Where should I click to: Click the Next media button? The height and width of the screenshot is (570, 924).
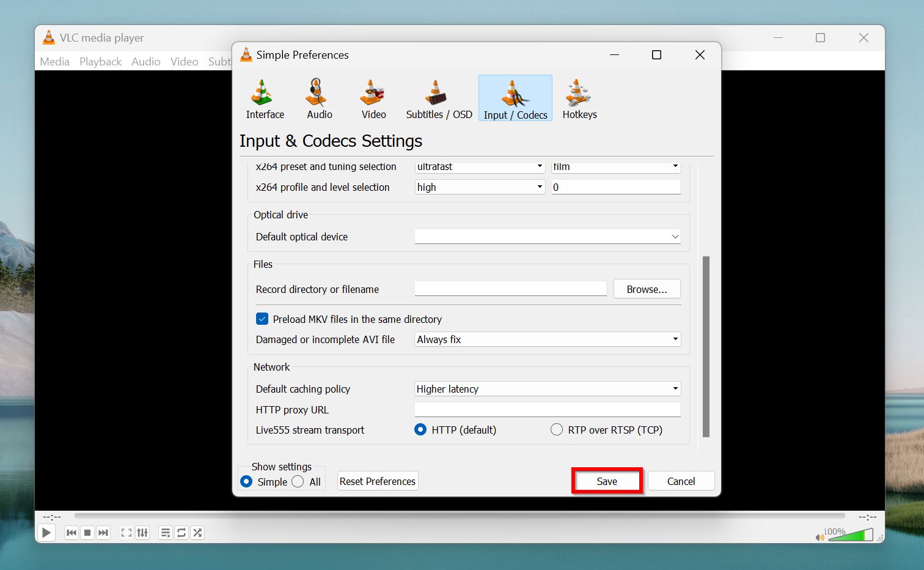coord(103,533)
